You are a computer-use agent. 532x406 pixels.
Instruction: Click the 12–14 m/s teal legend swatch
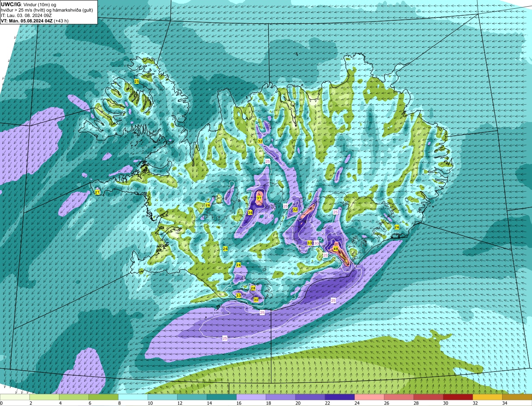point(192,397)
